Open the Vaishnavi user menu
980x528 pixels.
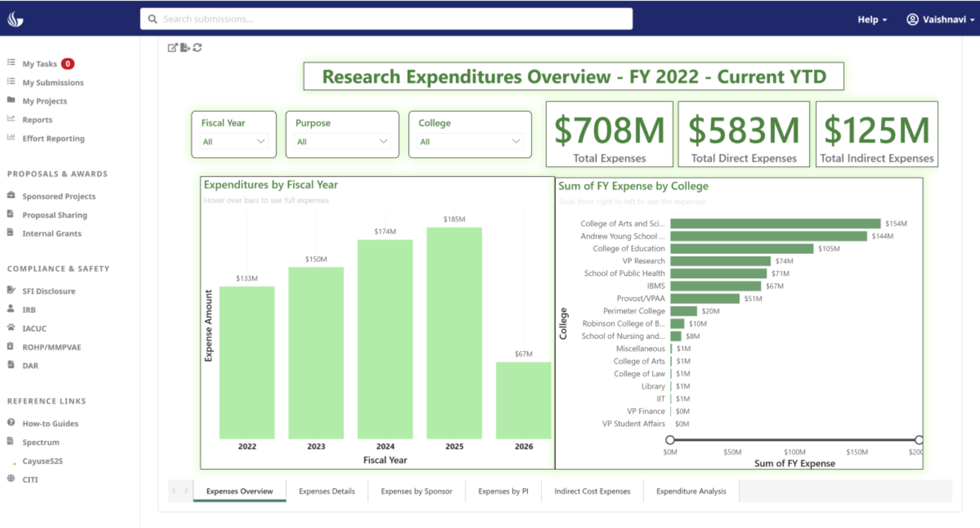[x=940, y=19]
